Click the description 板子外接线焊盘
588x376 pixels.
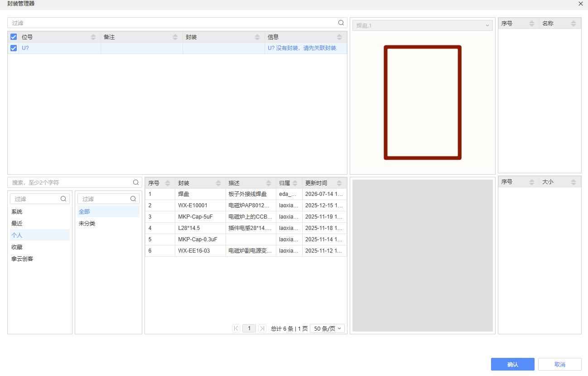pos(248,194)
